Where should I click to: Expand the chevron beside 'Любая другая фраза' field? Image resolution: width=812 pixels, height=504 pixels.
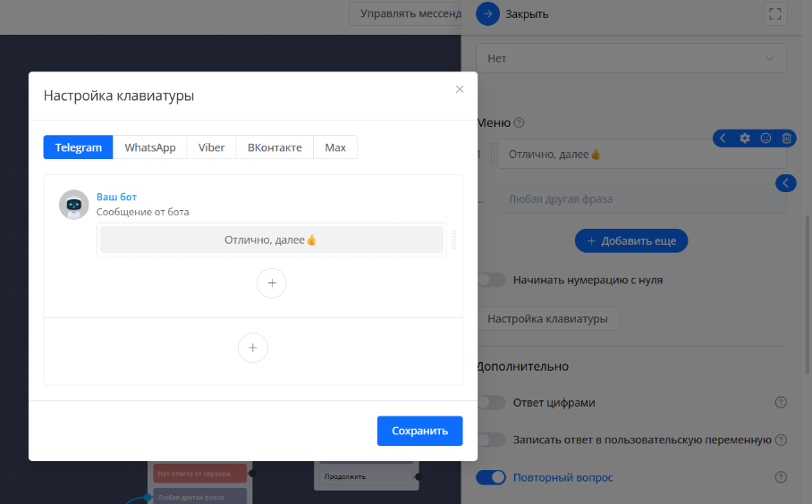click(x=784, y=183)
